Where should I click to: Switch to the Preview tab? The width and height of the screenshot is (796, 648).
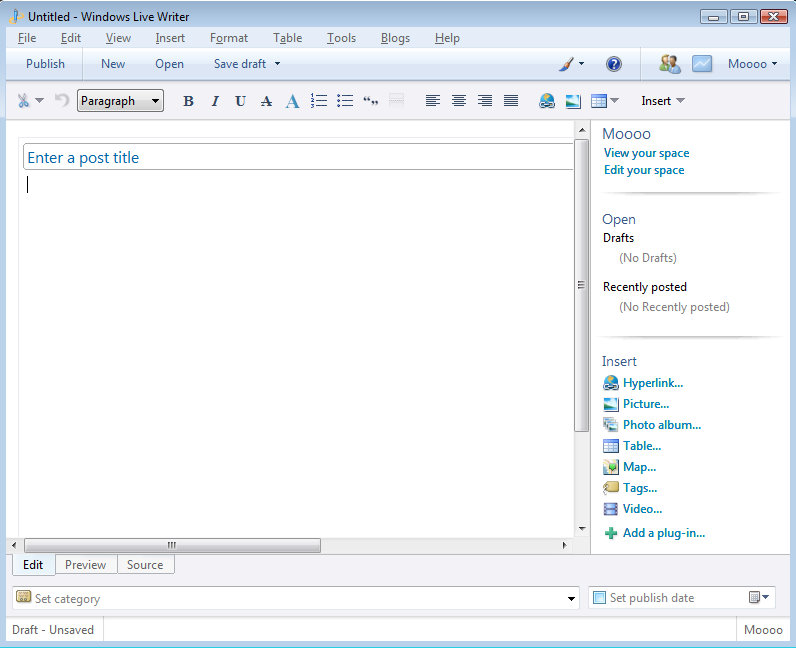pos(86,565)
